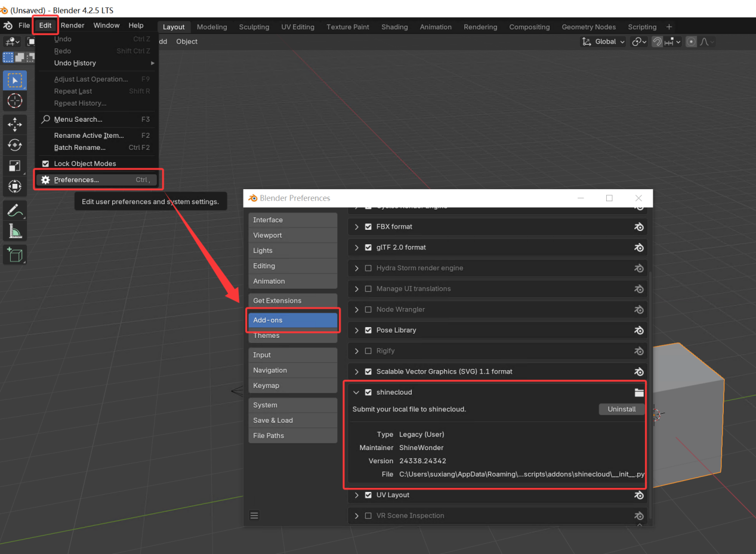756x554 pixels.
Task: Click Blender icon on Pose Library row
Action: (639, 330)
